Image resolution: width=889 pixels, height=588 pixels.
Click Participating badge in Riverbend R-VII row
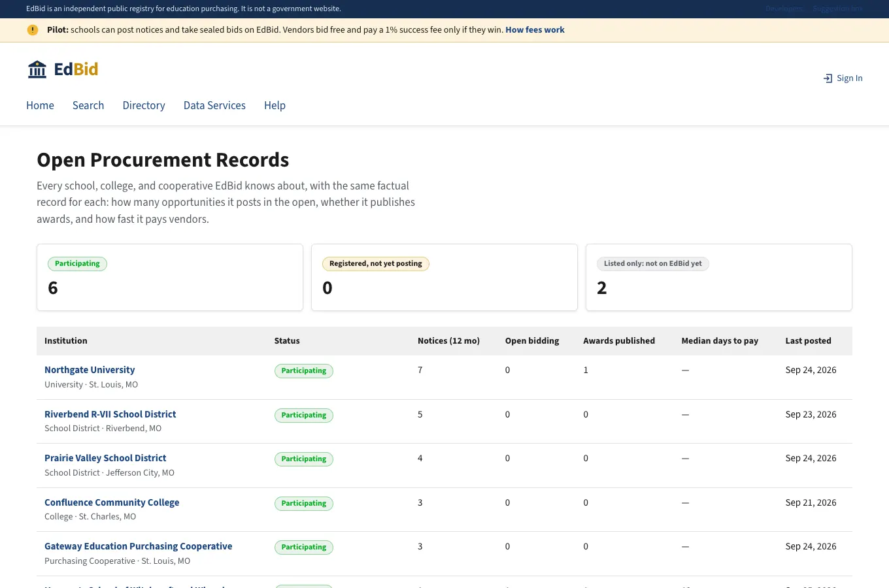point(304,416)
